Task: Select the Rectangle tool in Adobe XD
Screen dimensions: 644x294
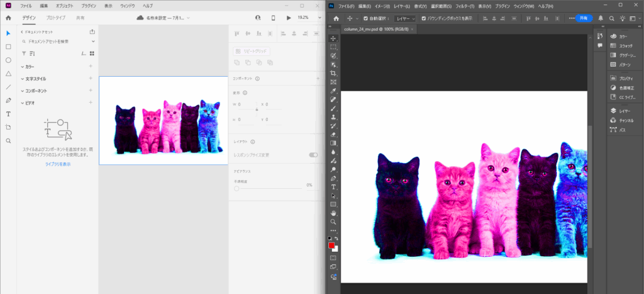Action: pos(8,47)
